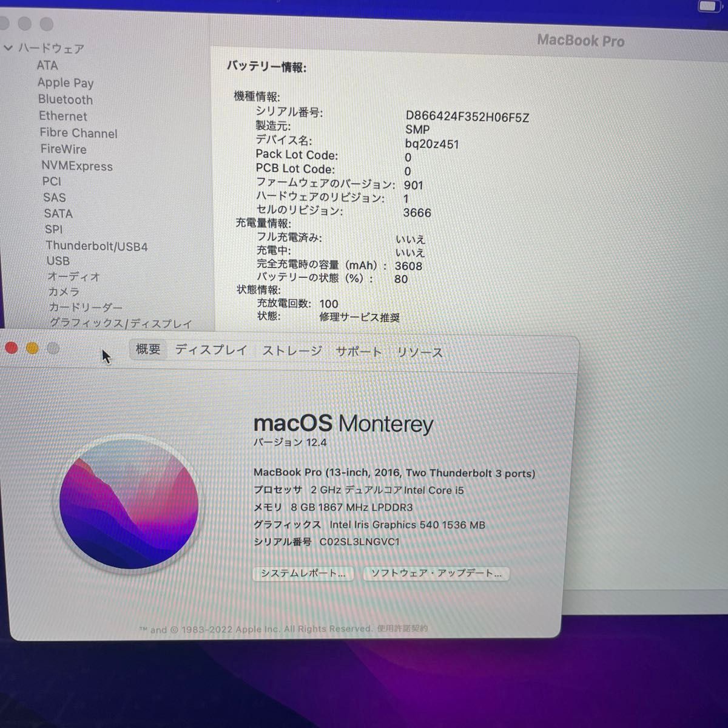Viewport: 728px width, 728px height.
Task: Select USB in hardware sidebar
Action: (x=58, y=261)
